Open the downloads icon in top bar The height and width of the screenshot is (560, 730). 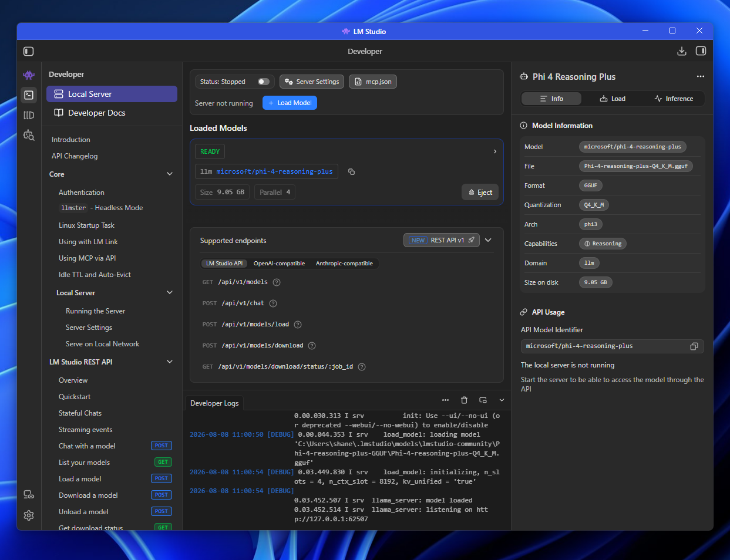tap(681, 51)
